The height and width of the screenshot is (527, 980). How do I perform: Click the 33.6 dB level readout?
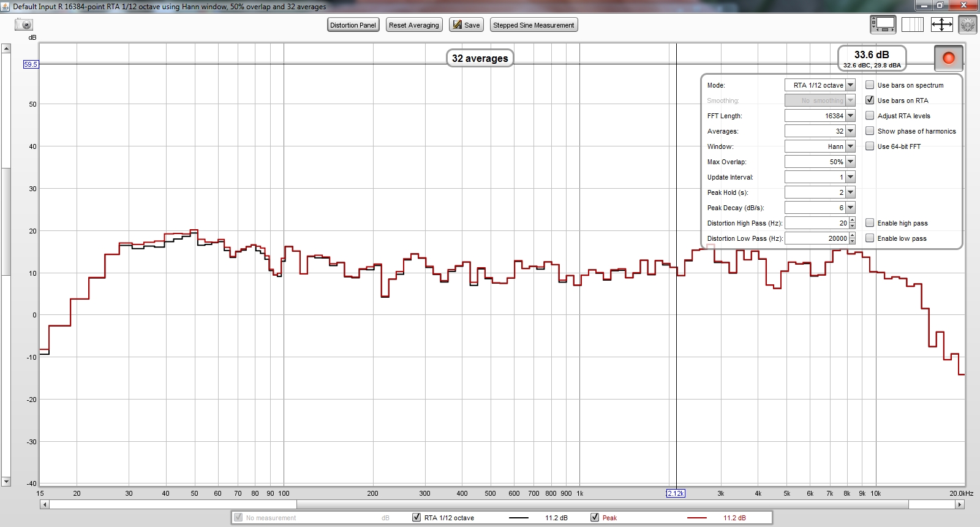click(x=872, y=58)
